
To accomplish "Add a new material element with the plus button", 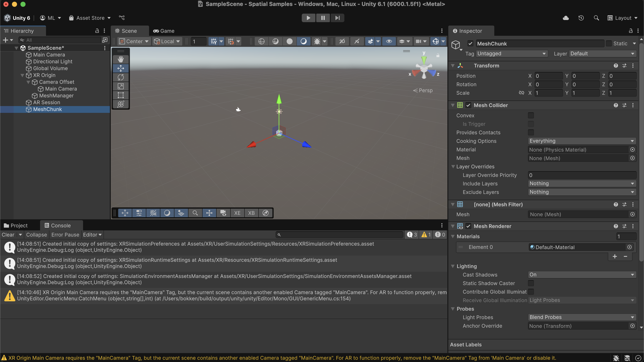I will pos(615,257).
